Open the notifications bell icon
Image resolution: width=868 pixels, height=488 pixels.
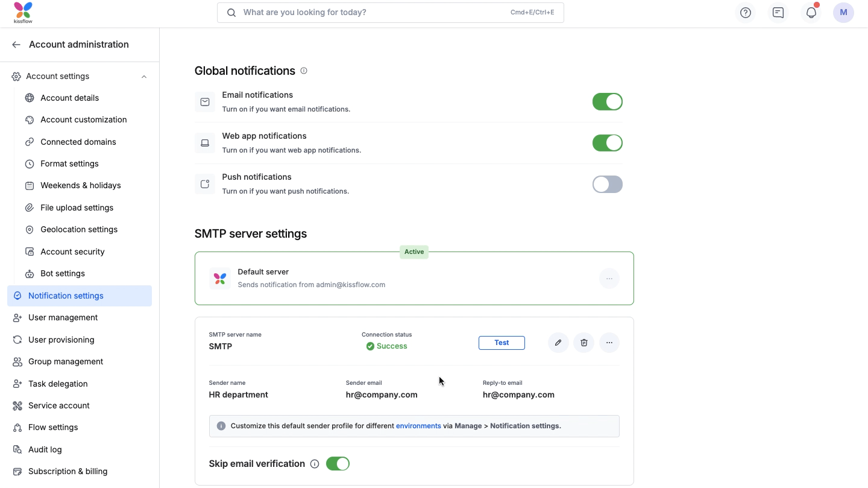(811, 13)
